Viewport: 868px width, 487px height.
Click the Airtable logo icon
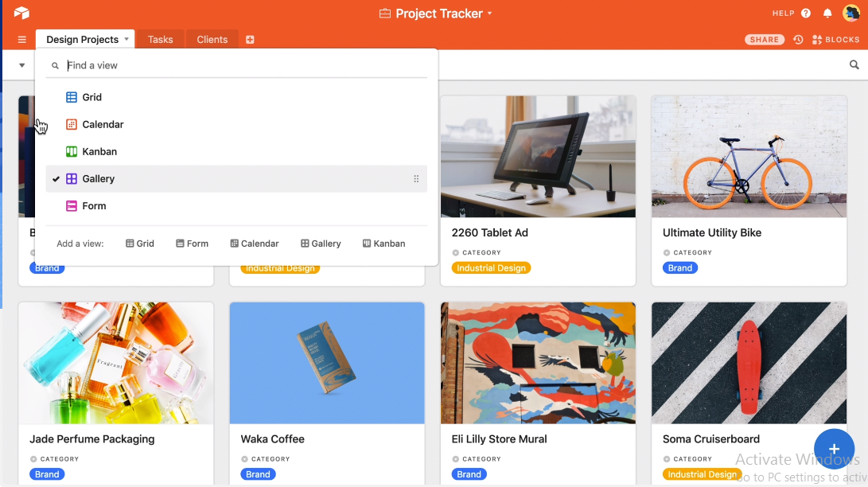[21, 13]
